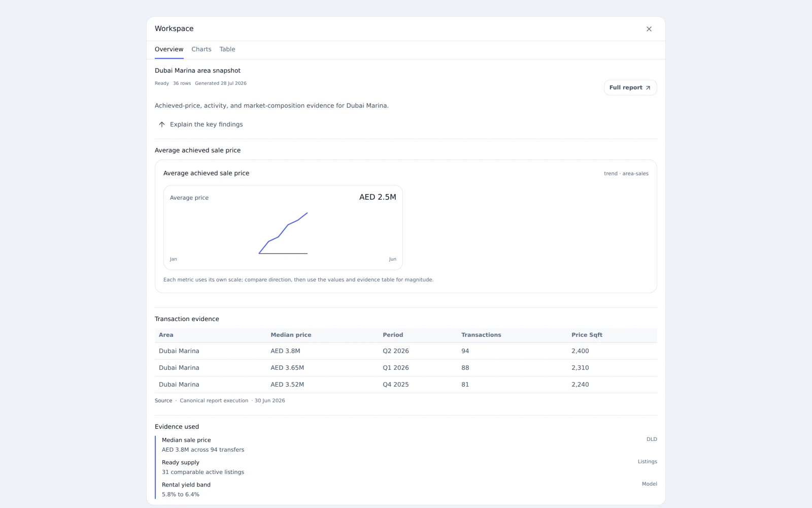Click the Full report external arrow icon
This screenshot has height=508, width=812.
648,88
